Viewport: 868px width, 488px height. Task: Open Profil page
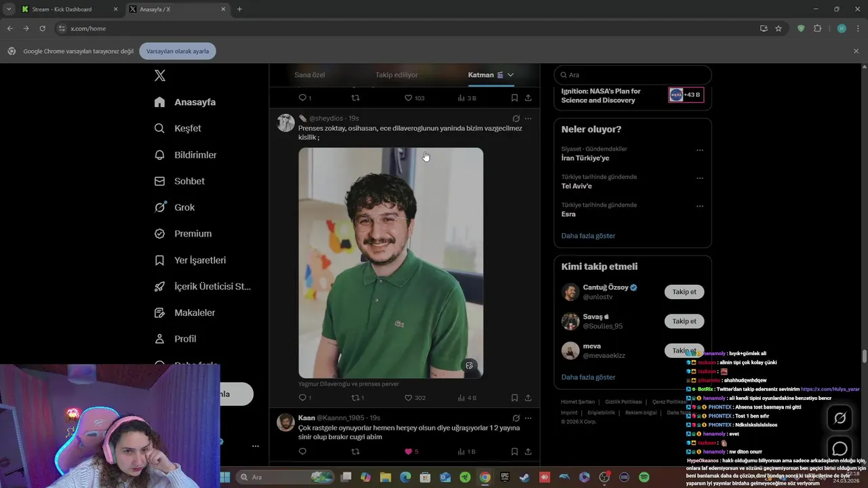point(175,338)
